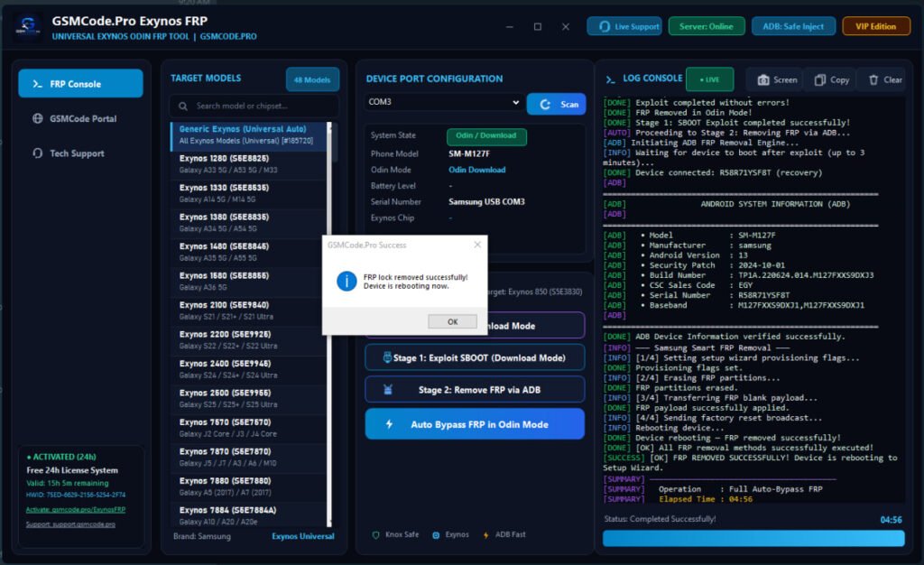
Task: Select Exynos 7880 (S5E7880) model
Action: pyautogui.click(x=249, y=486)
